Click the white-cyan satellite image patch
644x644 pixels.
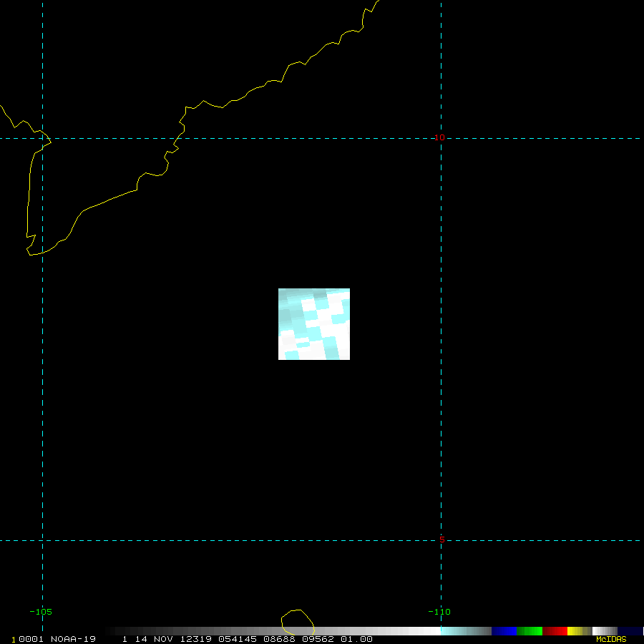click(314, 324)
